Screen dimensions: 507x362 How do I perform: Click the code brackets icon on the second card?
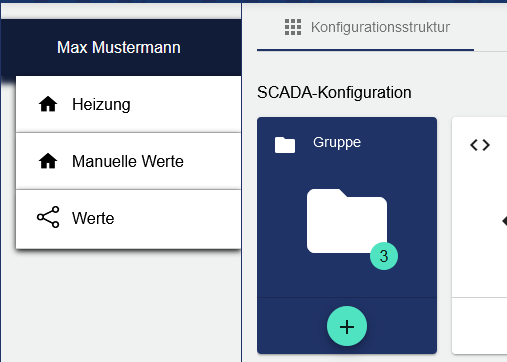pyautogui.click(x=480, y=145)
